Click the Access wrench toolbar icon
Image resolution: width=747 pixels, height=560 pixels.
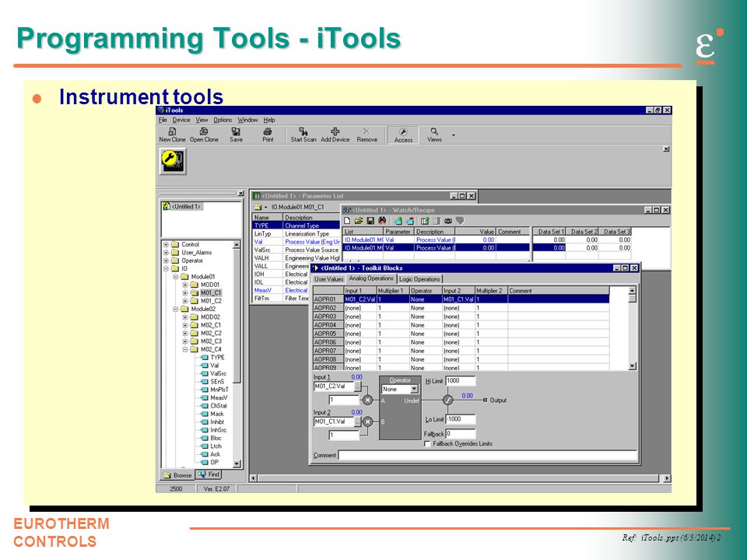403,132
